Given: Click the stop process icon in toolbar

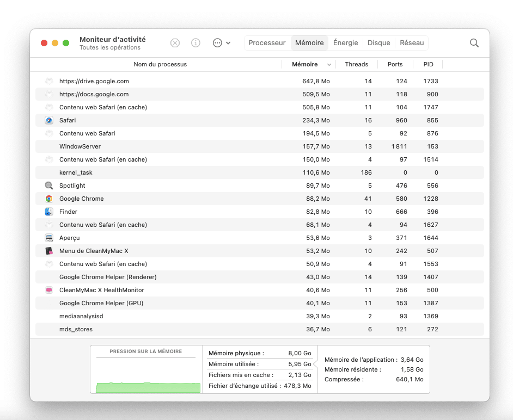Looking at the screenshot, I should (175, 43).
